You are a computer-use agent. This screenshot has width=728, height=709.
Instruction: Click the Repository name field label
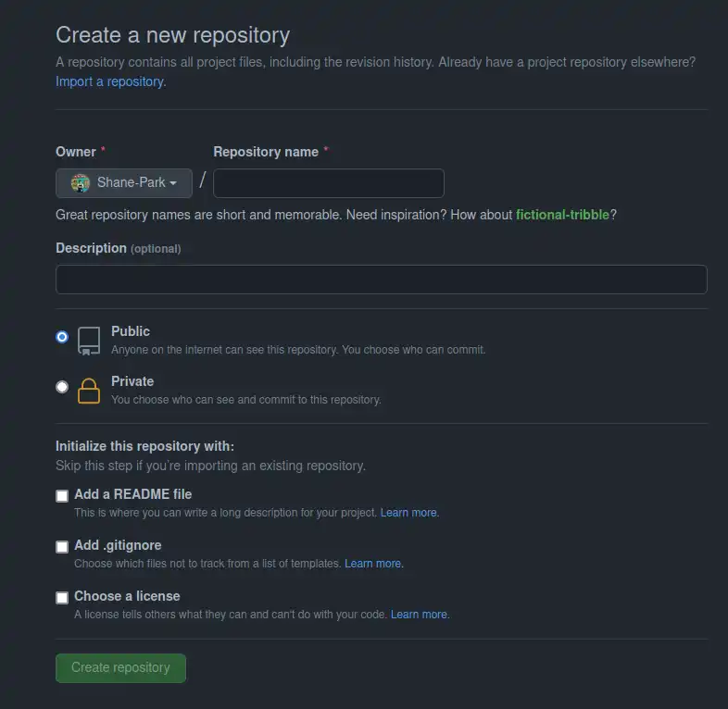pos(266,152)
